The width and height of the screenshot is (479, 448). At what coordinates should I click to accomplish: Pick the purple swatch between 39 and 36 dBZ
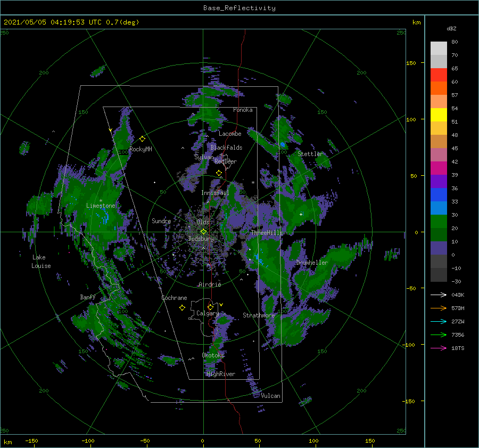pos(439,181)
